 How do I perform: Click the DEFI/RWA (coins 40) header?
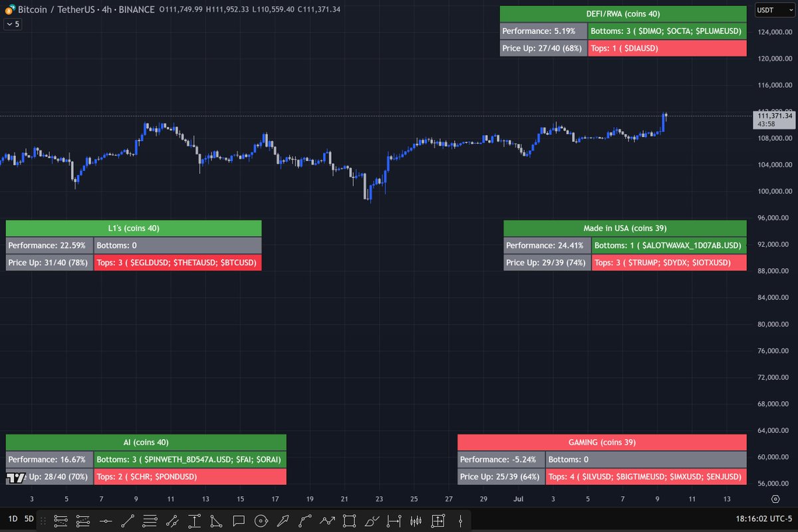pos(623,15)
